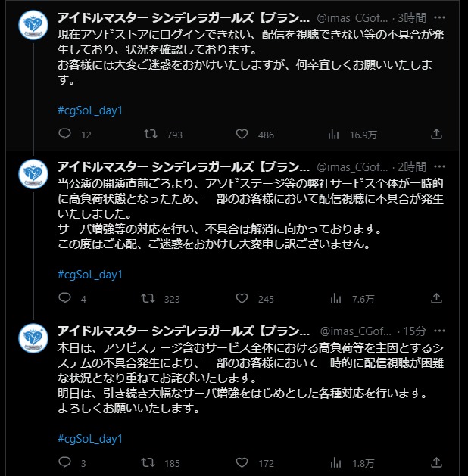Share the first tweet via share icon

pos(436,134)
